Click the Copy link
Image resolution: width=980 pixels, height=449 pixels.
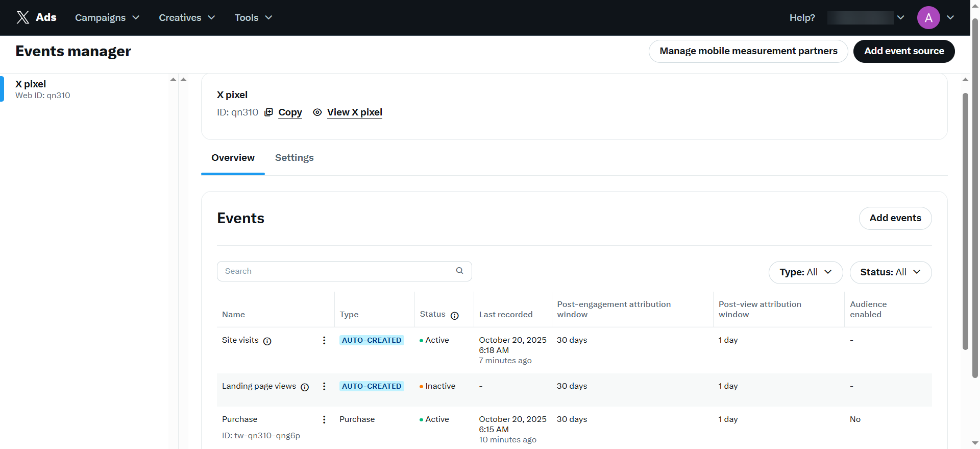[290, 112]
